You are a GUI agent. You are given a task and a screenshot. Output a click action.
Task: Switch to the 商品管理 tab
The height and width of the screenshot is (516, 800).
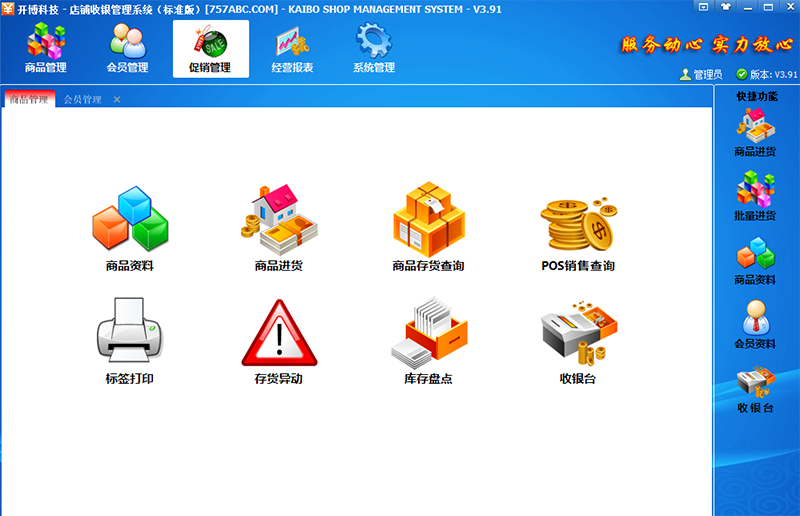coord(29,99)
